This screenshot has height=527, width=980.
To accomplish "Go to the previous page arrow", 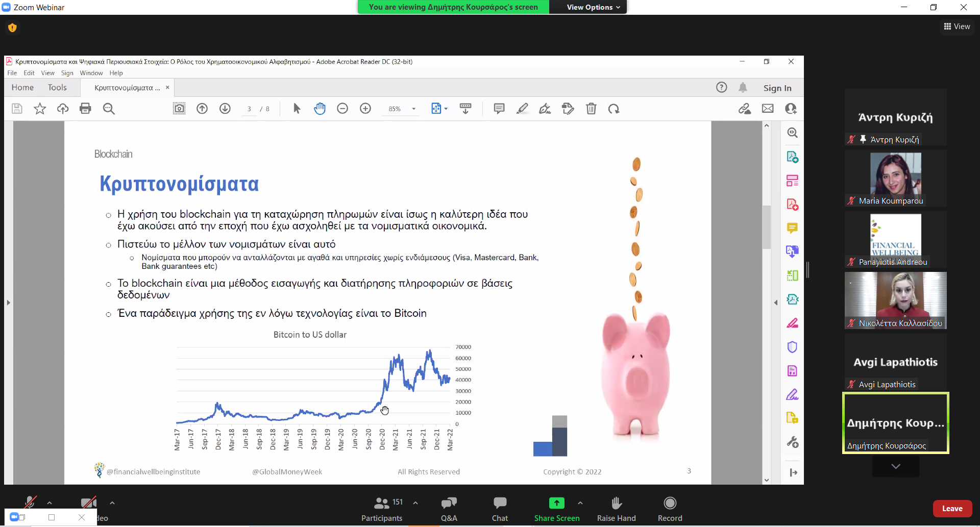I will (202, 109).
